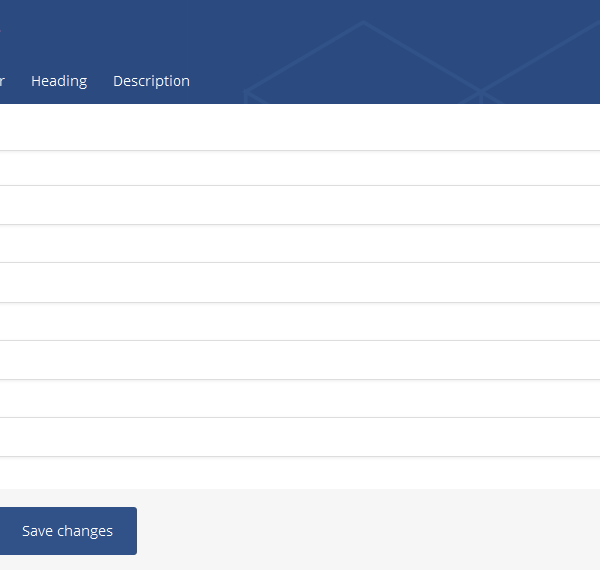Select the eighth blank table row
600x570 pixels.
300,399
